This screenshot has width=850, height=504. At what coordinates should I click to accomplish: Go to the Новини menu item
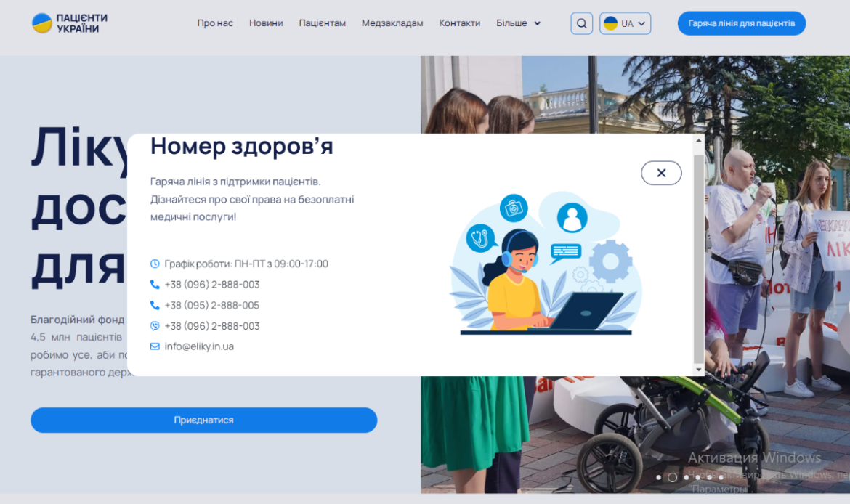coord(266,23)
